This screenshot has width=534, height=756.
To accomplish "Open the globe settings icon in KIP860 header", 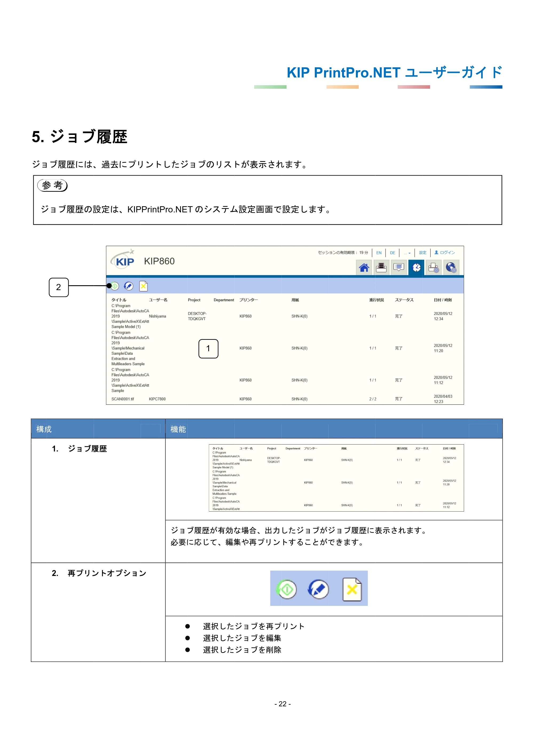I will click(451, 267).
